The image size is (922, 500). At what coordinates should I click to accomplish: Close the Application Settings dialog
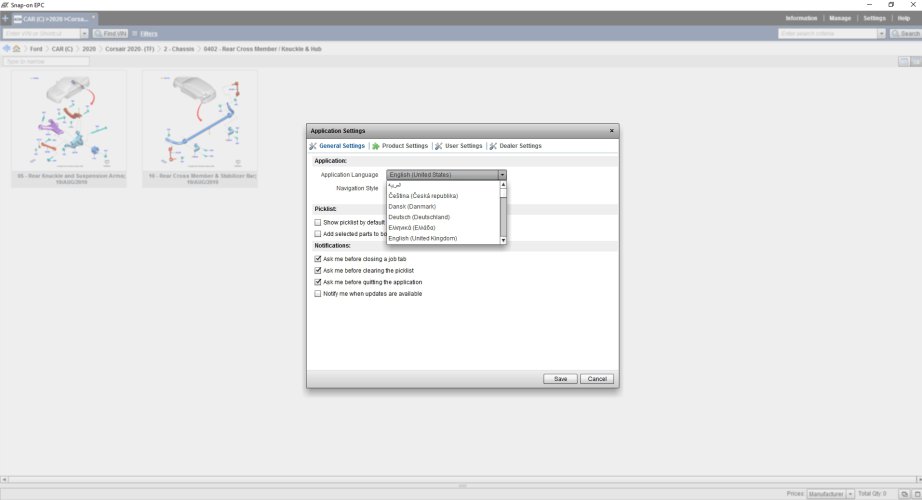[612, 131]
